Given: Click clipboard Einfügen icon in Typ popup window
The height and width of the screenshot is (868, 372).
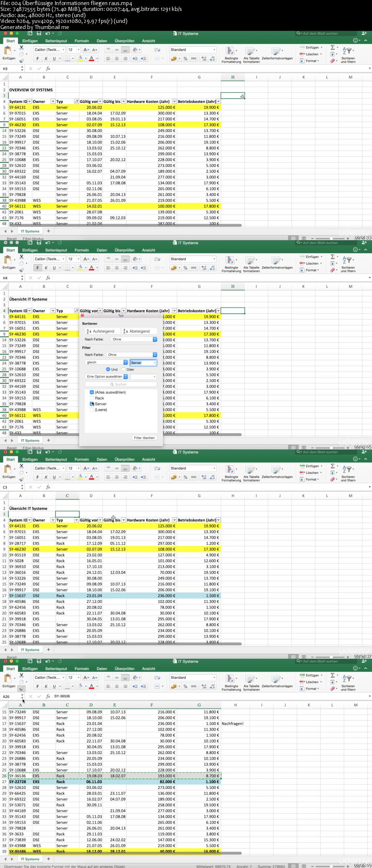Looking at the screenshot, I should tap(7, 260).
